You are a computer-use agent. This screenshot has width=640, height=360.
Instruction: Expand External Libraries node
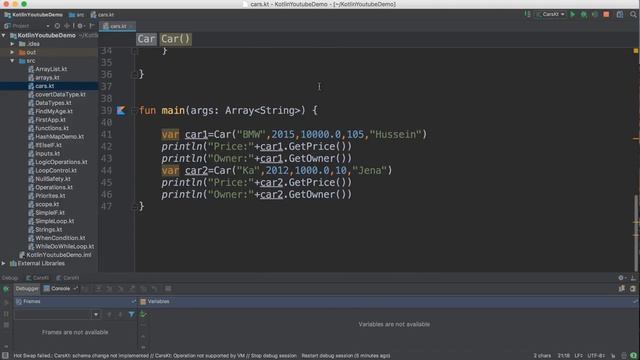4,263
